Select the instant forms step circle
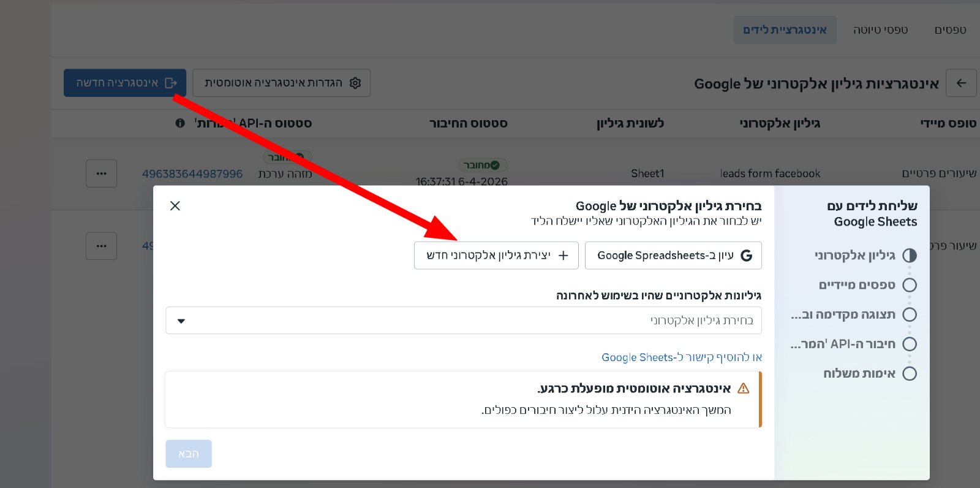 [910, 285]
